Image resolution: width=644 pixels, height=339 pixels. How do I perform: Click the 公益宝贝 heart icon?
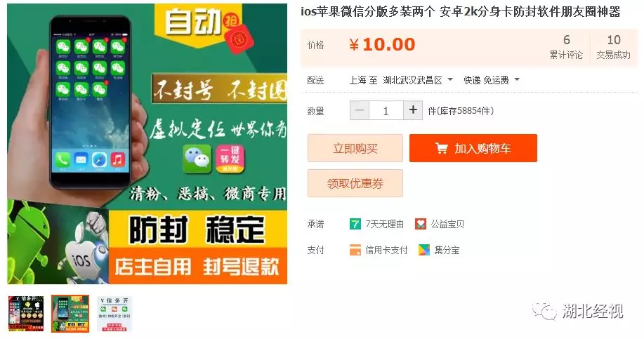(420, 224)
